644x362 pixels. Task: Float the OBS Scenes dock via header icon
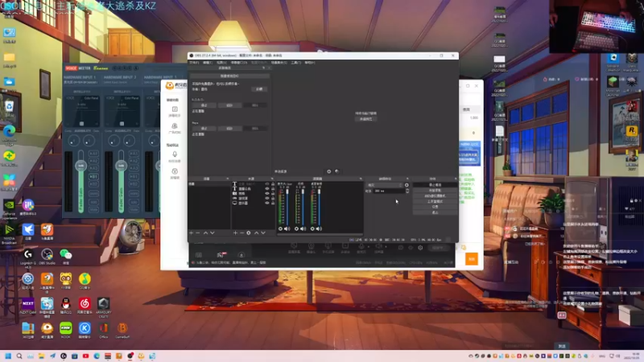[228, 179]
